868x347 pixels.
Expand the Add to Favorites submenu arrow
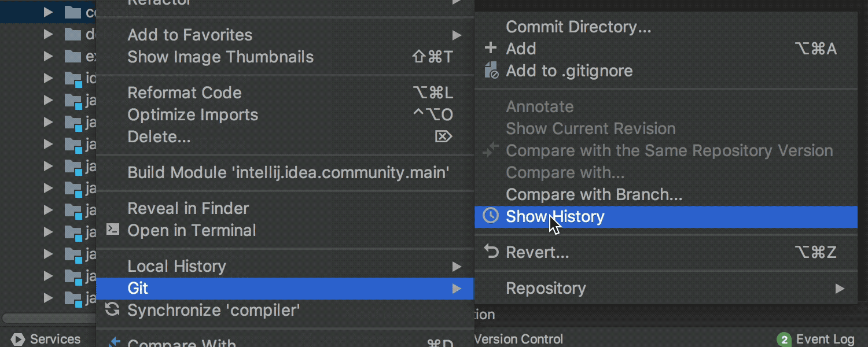457,35
